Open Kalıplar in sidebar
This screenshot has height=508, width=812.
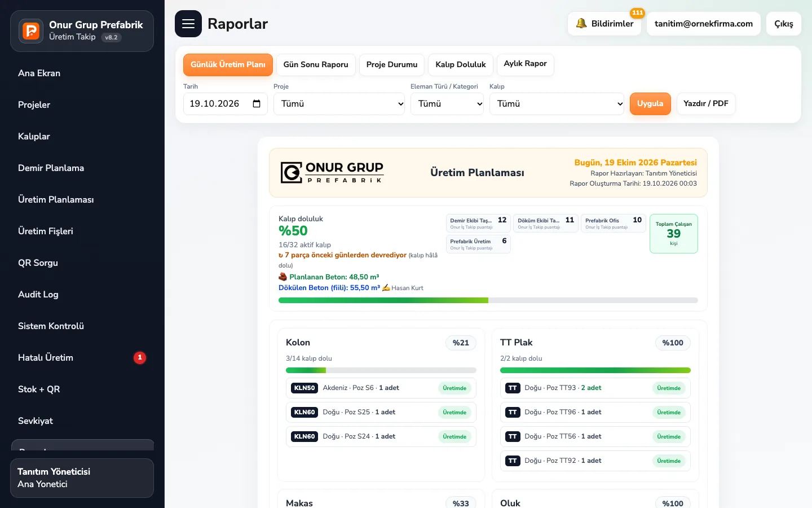pyautogui.click(x=82, y=137)
